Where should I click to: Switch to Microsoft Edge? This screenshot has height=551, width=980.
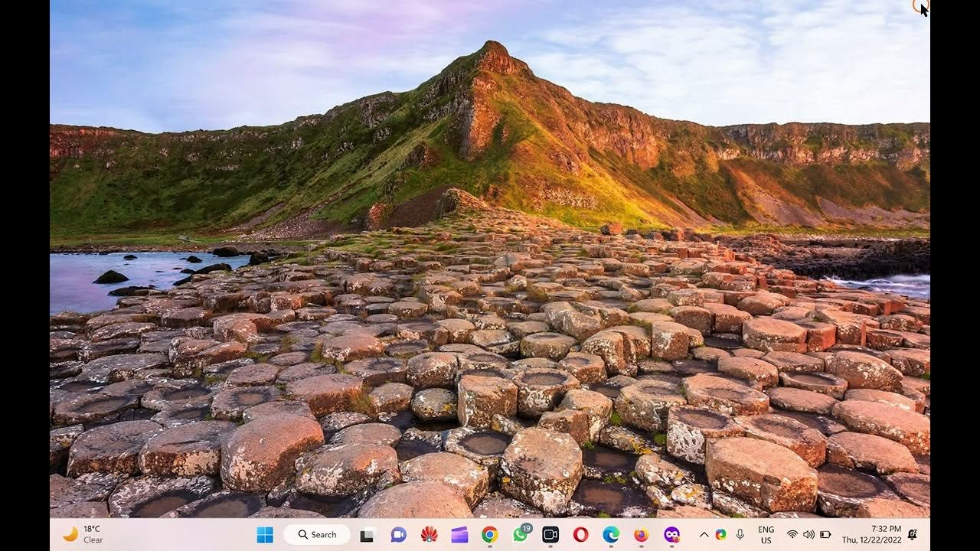tap(611, 535)
